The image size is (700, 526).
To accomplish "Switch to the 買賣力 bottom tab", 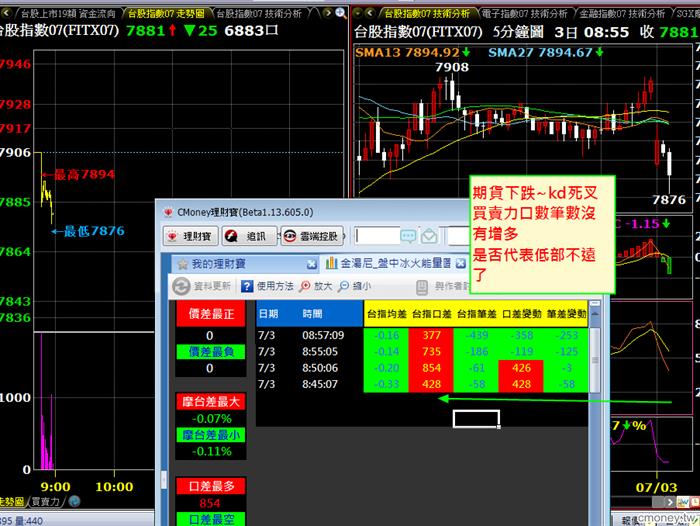I will (x=46, y=502).
